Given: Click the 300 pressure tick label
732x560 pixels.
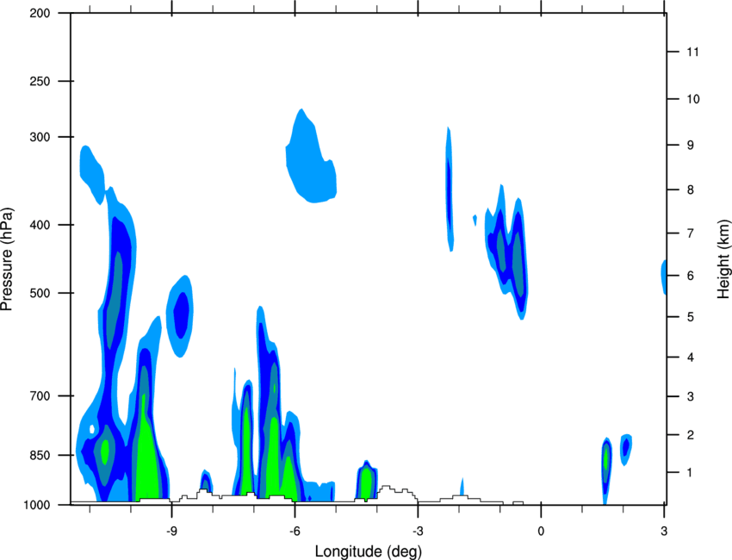Looking at the screenshot, I should (x=40, y=137).
